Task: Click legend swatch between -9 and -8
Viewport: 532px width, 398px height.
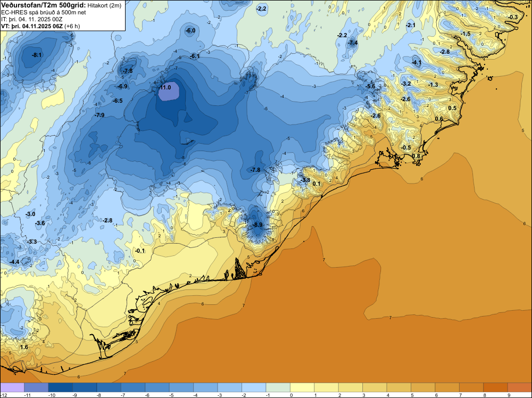Action: coord(85,387)
